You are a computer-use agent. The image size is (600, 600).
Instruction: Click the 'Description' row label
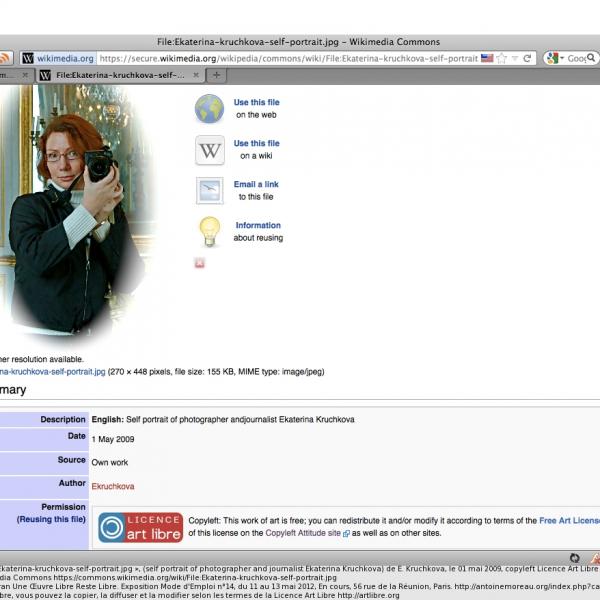[x=63, y=419]
